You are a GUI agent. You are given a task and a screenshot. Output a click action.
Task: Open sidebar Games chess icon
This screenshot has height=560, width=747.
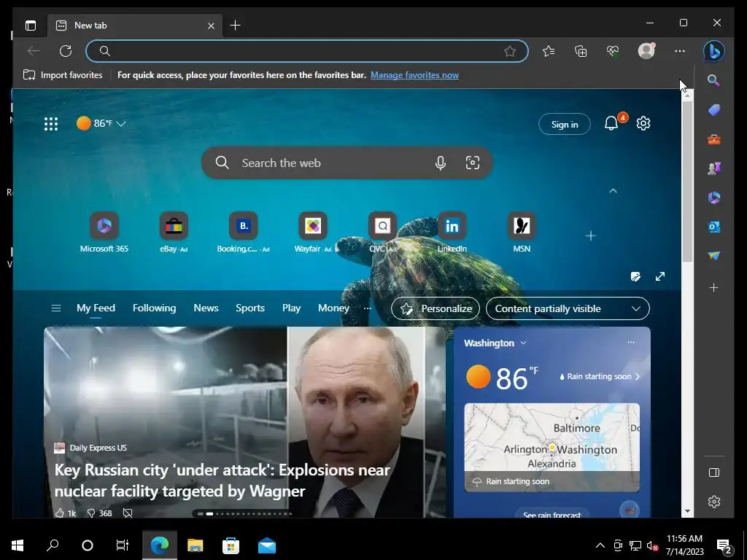click(713, 168)
